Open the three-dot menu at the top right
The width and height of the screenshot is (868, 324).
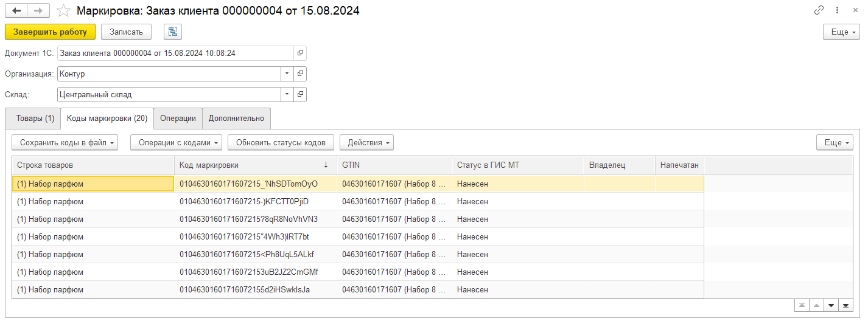tap(838, 10)
